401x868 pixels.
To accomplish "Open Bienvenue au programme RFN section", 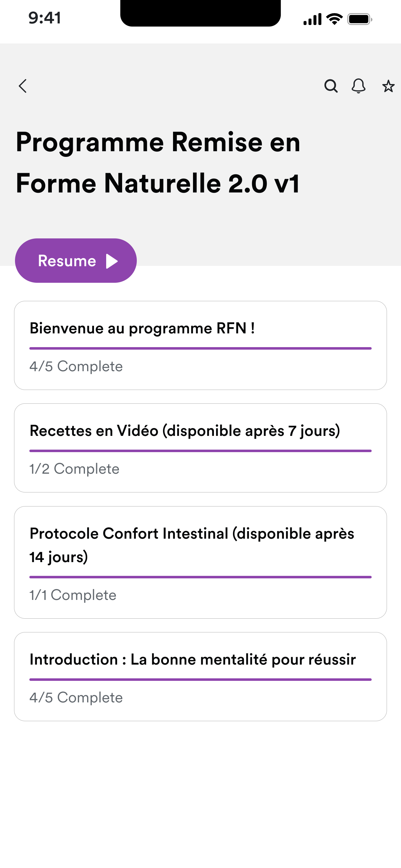I will 200,345.
